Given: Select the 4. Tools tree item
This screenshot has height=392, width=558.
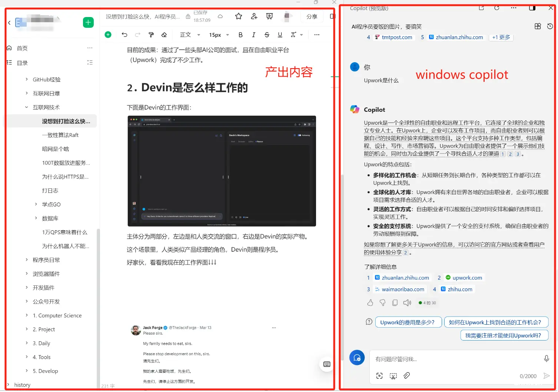Looking at the screenshot, I should (x=41, y=357).
